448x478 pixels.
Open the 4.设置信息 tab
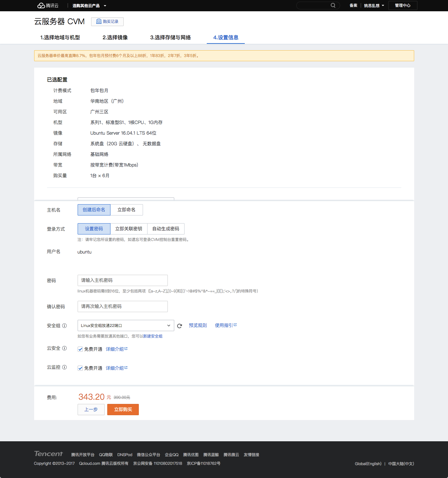coord(226,37)
